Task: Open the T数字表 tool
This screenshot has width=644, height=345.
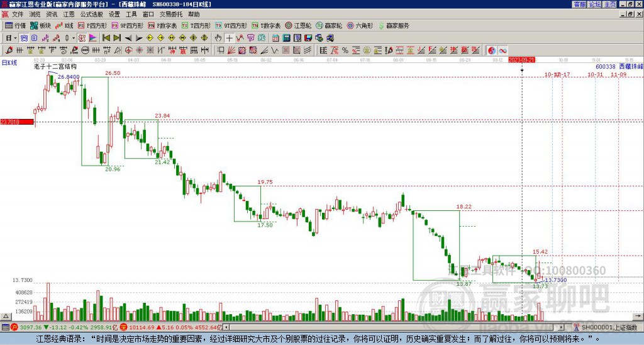Action: pyautogui.click(x=266, y=25)
